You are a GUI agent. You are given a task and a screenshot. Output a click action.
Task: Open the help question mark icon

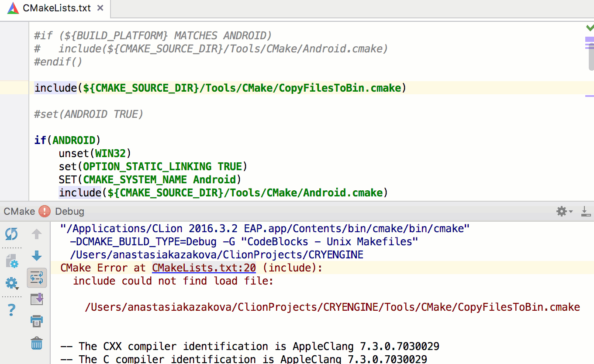click(x=11, y=310)
